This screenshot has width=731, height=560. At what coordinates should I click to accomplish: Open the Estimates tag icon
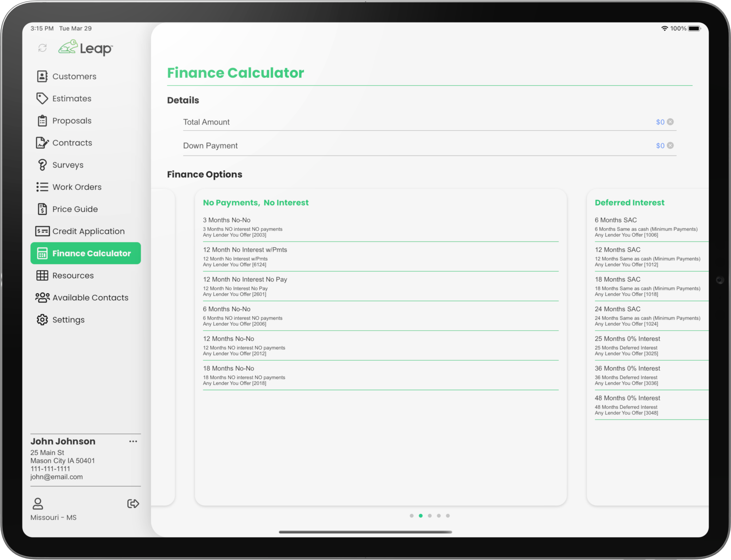coord(42,98)
